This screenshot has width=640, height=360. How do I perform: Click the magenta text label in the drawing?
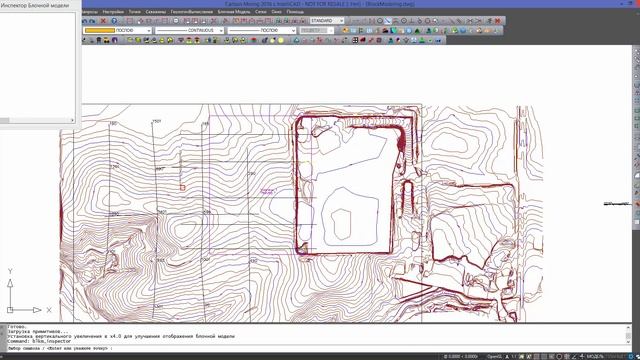tap(268, 191)
